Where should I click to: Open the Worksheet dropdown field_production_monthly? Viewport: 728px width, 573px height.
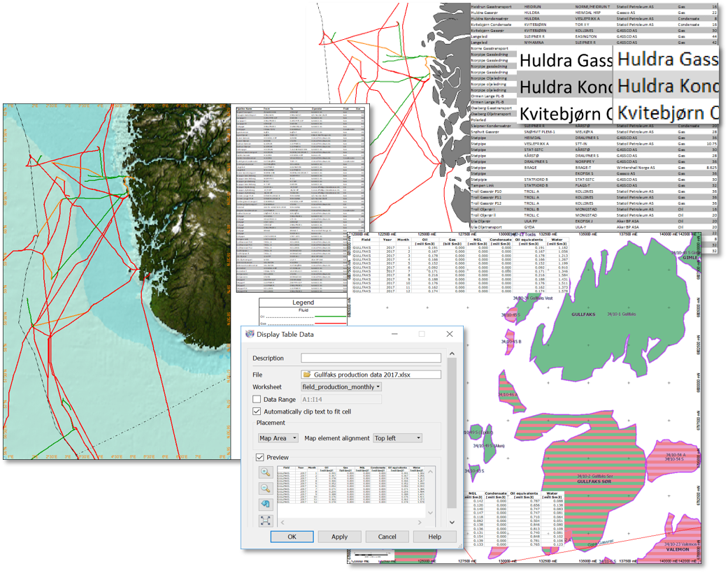[341, 386]
